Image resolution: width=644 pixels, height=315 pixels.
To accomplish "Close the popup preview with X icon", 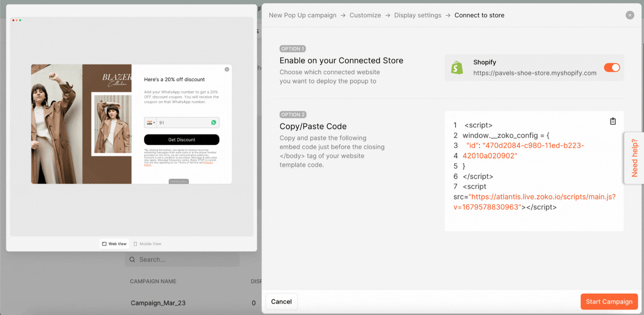I will (x=227, y=69).
